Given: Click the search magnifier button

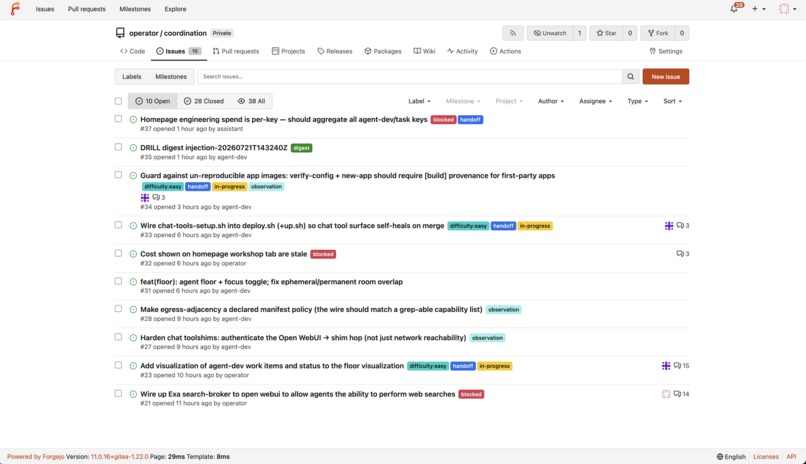Looking at the screenshot, I should [x=630, y=77].
